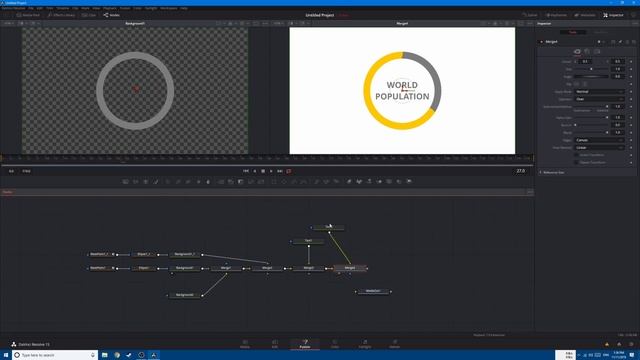Add a Renderer 3D node from the toolbar
Viewport: 640px width, 360px height.
[409, 181]
